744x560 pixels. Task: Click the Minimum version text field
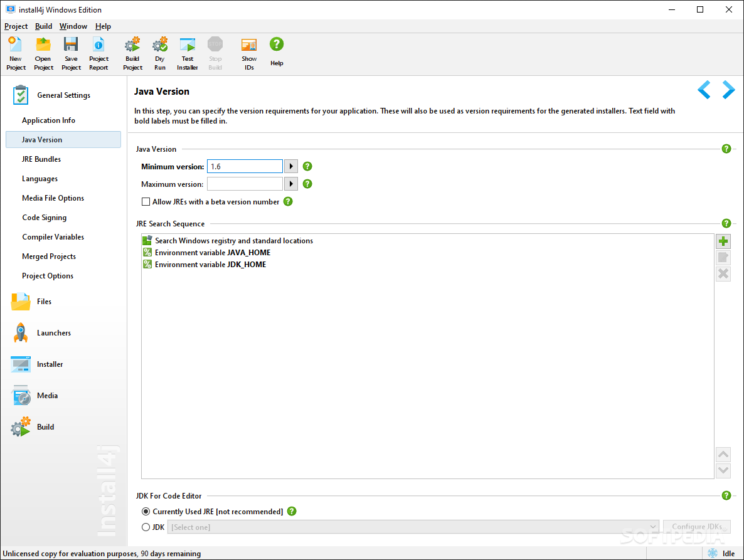pos(245,166)
